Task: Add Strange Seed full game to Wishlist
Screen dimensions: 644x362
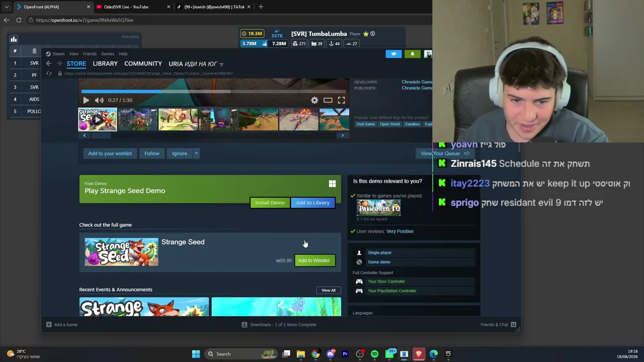Action: (x=314, y=260)
